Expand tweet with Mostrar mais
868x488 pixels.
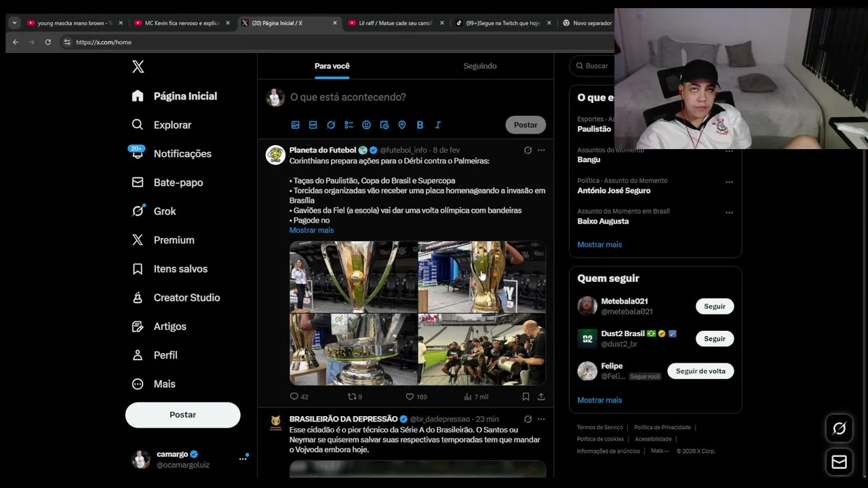[x=311, y=230]
